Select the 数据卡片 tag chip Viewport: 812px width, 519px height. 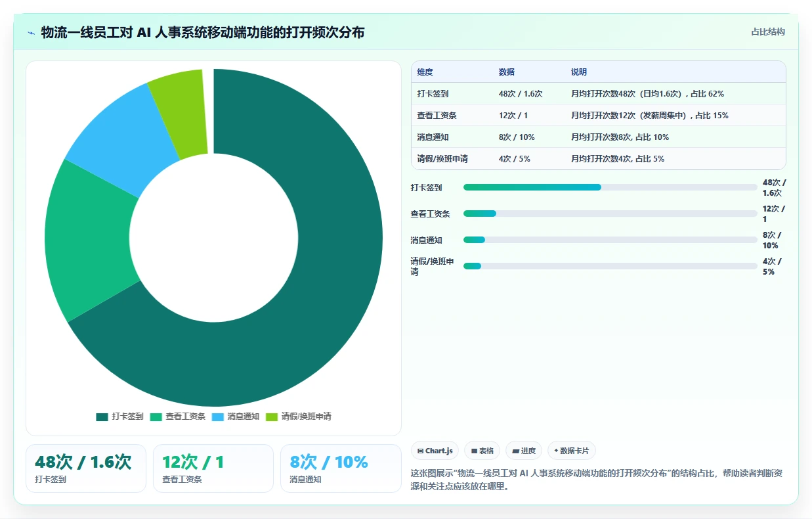[x=572, y=451]
